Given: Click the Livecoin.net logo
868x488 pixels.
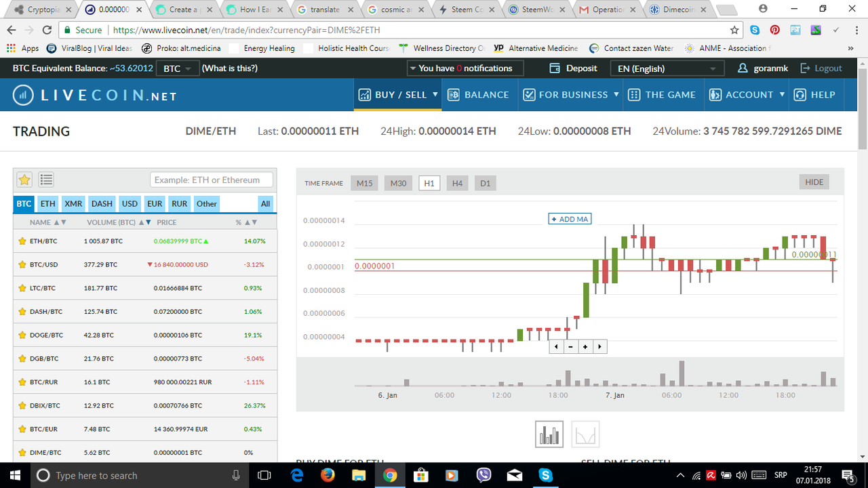Looking at the screenshot, I should [x=94, y=95].
